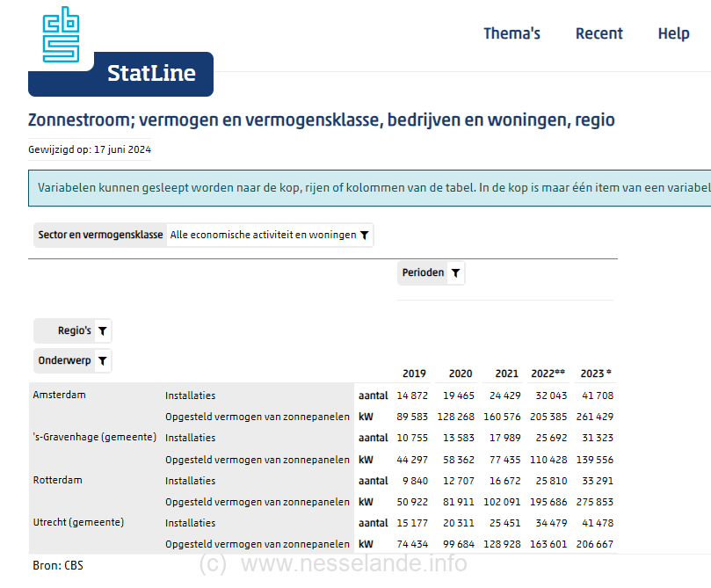The image size is (711, 588).
Task: Click Amsterdam's 'Opgesteld vermogen van zonnepanelen' label
Action: pyautogui.click(x=258, y=417)
